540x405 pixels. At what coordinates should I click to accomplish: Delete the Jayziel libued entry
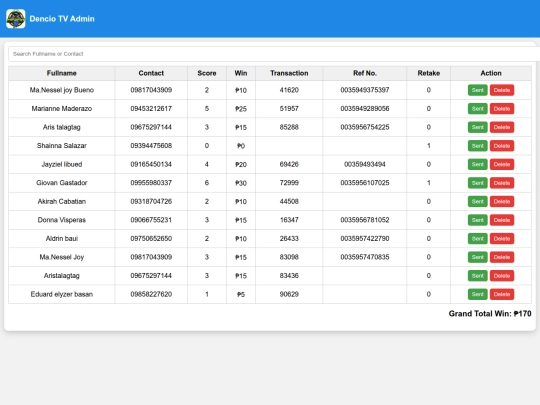click(502, 164)
